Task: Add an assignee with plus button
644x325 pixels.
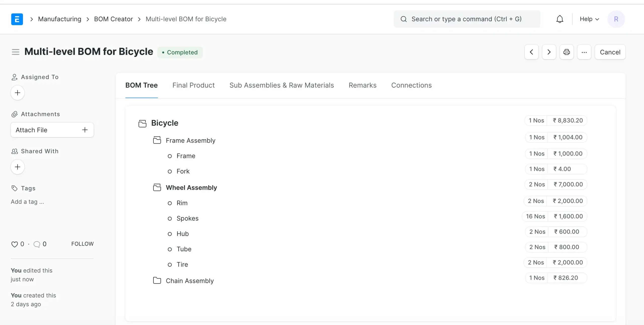Action: pyautogui.click(x=18, y=93)
